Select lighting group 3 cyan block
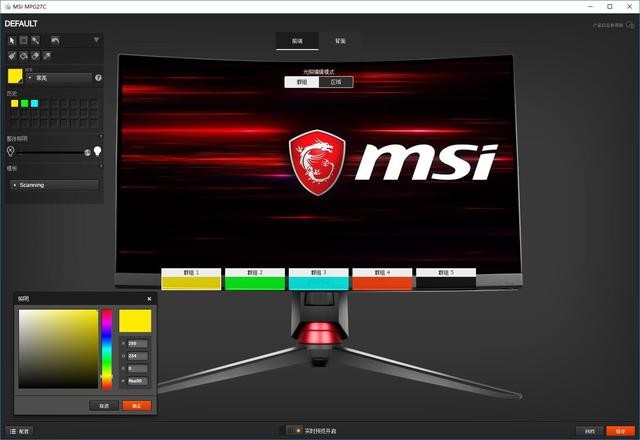The height and width of the screenshot is (440, 640). [x=318, y=279]
